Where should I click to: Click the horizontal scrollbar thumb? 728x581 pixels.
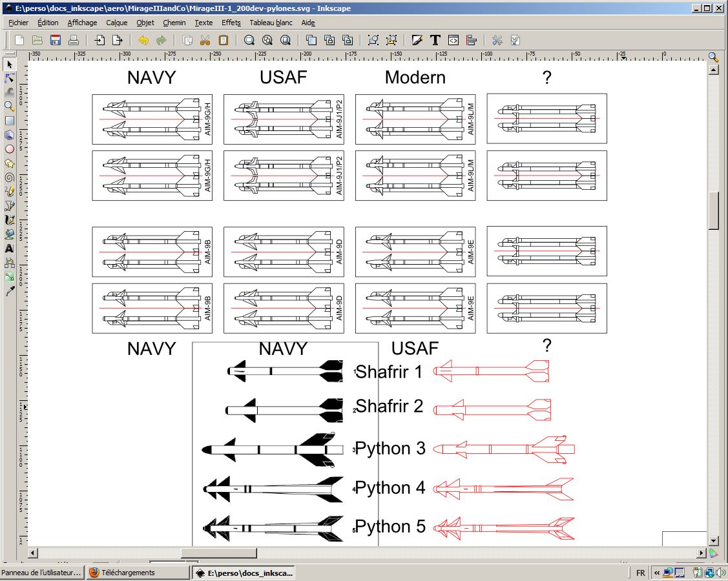click(218, 553)
